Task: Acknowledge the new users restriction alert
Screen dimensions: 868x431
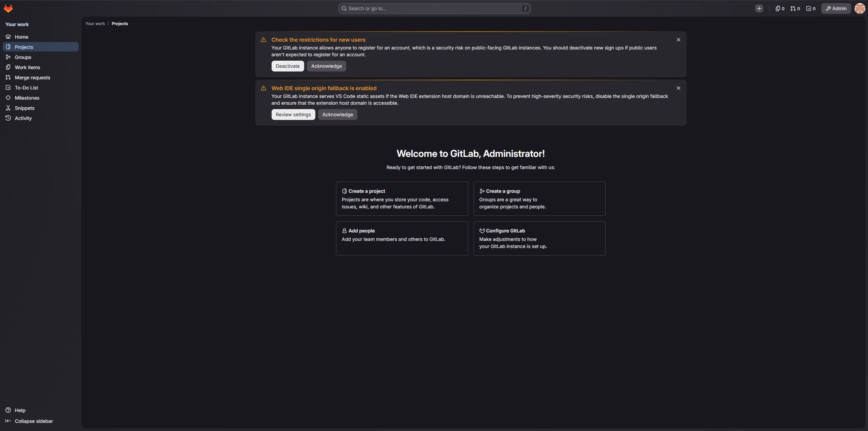Action: [326, 66]
